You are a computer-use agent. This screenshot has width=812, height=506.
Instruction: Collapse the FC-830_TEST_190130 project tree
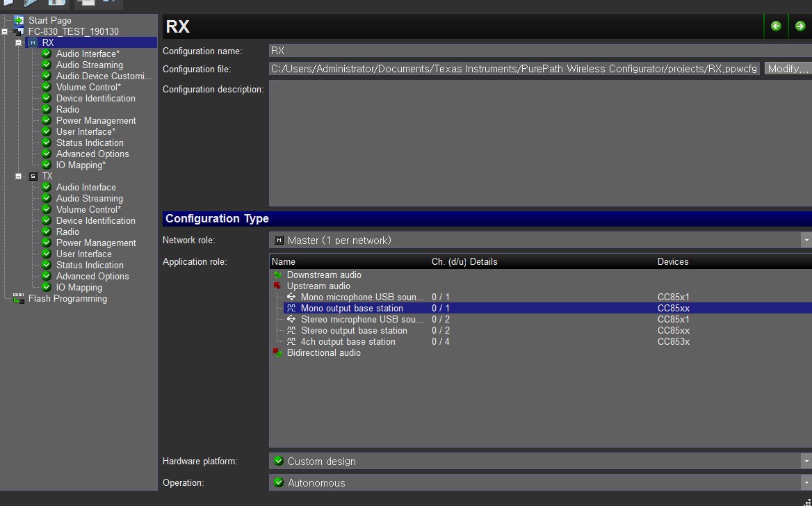[x=5, y=31]
